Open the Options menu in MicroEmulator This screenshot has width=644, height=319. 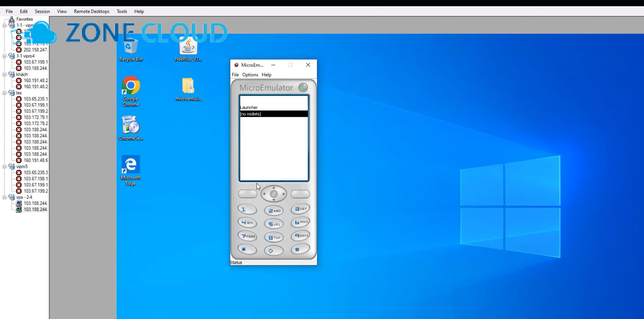[x=250, y=75]
